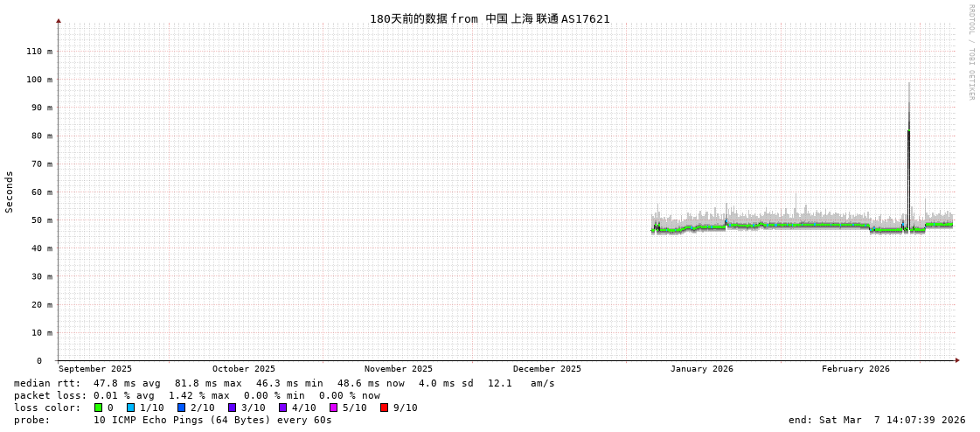Click the February 2026 axis label

[x=855, y=369]
